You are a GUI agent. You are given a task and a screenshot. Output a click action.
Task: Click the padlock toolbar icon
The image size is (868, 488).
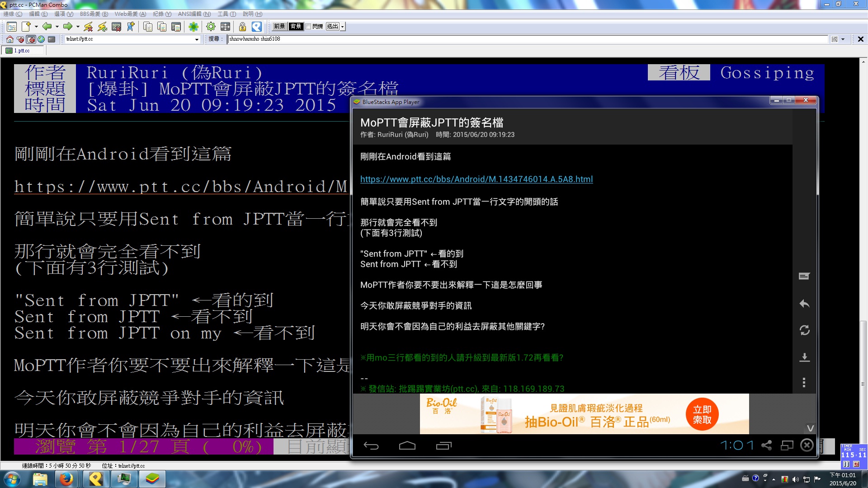point(242,27)
